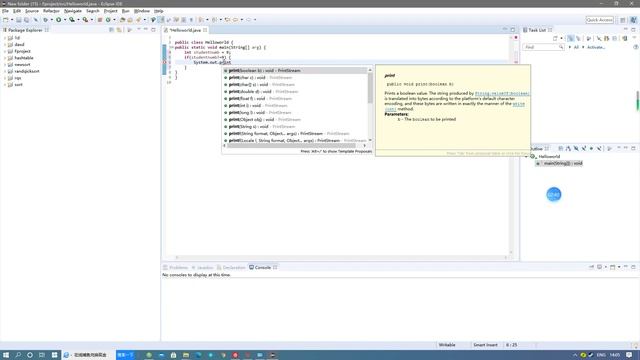Screen dimensions: 640x360
Task: Close the Helloworld.java editor tab
Action: pyautogui.click(x=205, y=30)
